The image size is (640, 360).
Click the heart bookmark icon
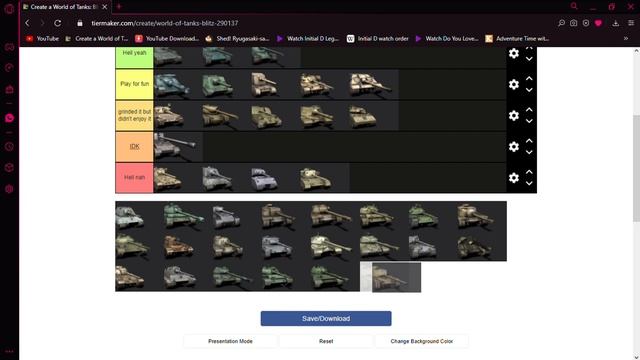point(598,23)
